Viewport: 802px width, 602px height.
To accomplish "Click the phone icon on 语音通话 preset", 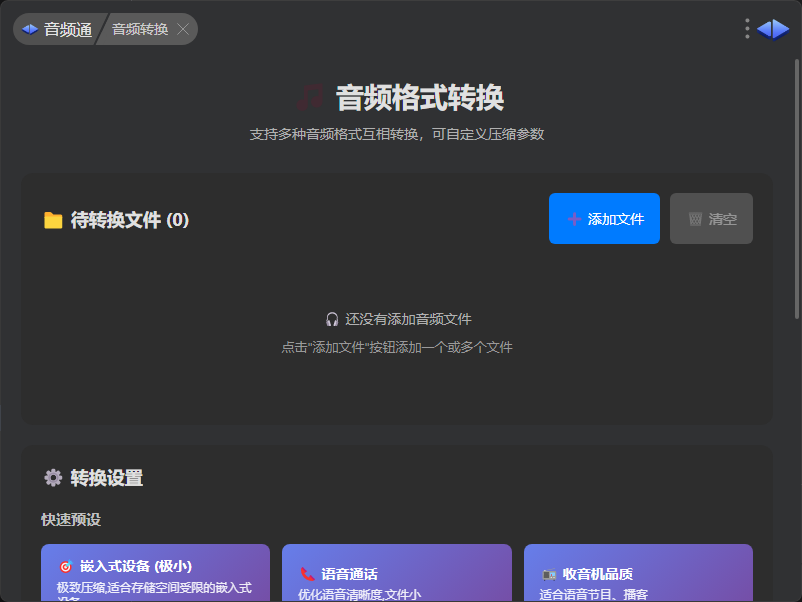I will coord(307,574).
